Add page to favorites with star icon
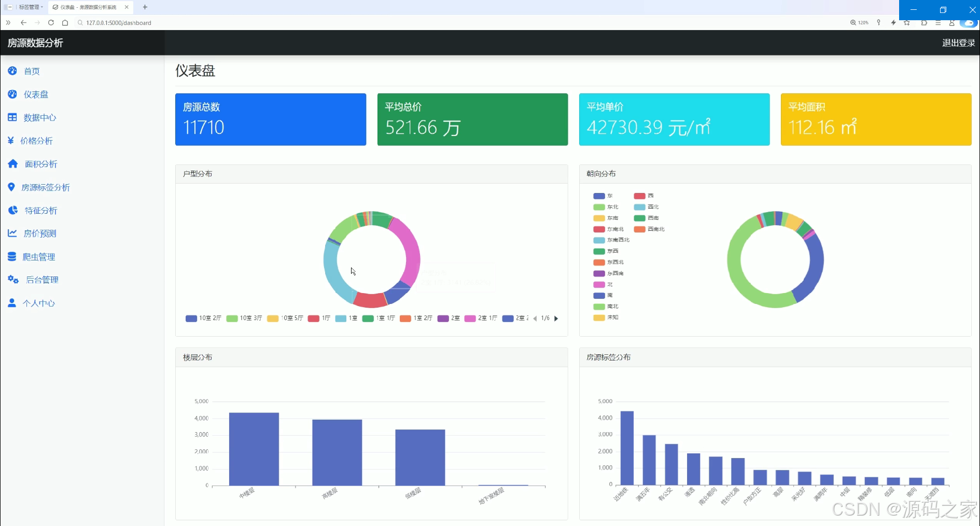The width and height of the screenshot is (980, 526). (907, 23)
